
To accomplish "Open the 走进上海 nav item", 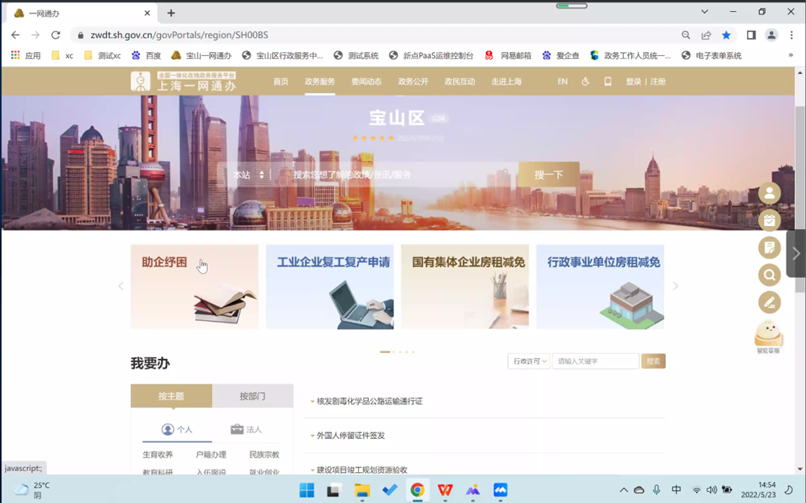I will pyautogui.click(x=506, y=82).
